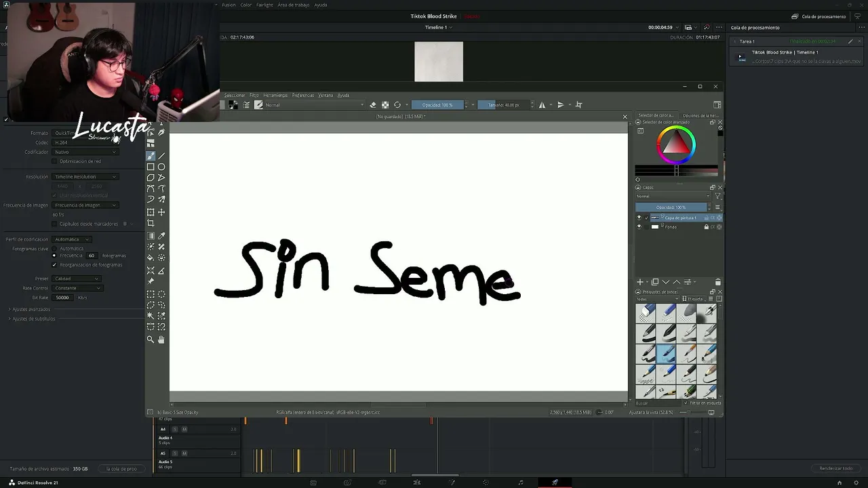Click the reload brush preset icon

(397, 105)
